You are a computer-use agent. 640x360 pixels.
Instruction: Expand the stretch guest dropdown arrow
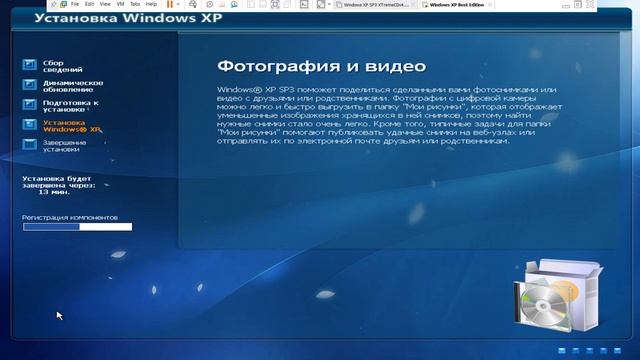pyautogui.click(x=329, y=4)
